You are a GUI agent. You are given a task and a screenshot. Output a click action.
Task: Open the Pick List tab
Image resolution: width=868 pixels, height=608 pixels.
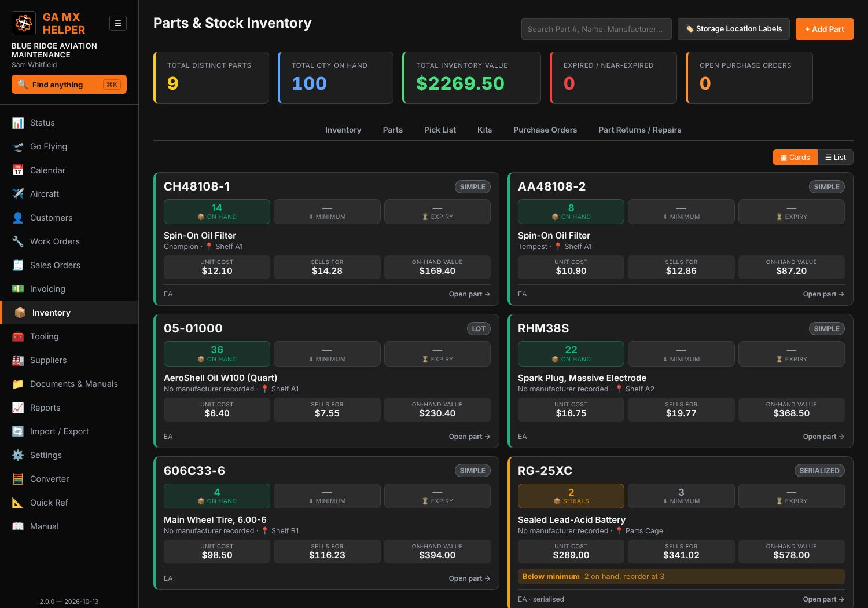(440, 130)
